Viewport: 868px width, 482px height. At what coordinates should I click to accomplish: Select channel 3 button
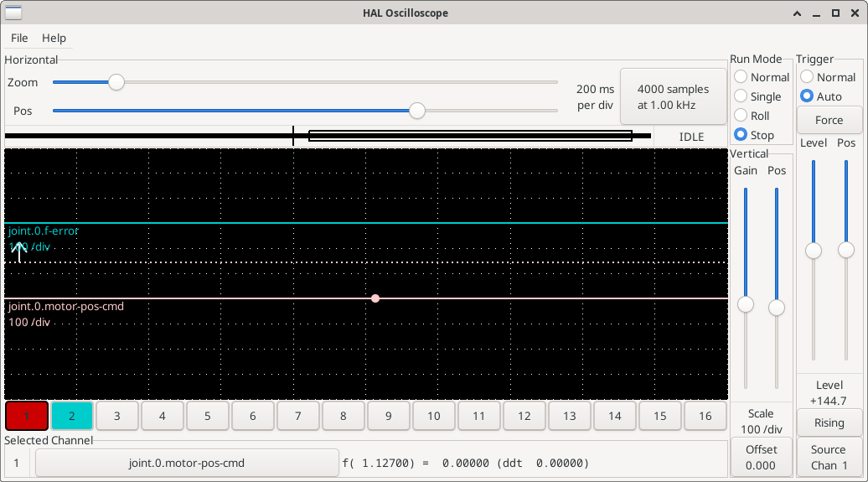(x=116, y=416)
